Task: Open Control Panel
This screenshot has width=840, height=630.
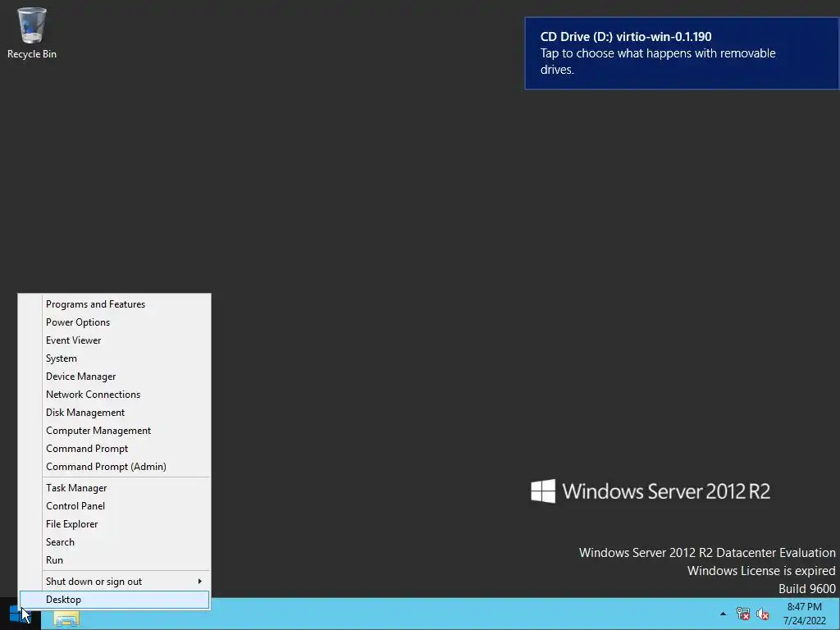Action: point(115,506)
